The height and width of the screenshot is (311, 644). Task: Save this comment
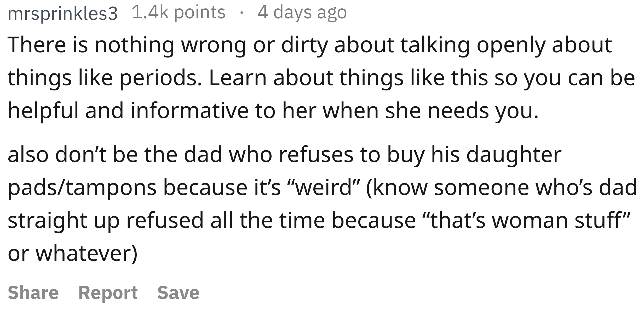178,292
